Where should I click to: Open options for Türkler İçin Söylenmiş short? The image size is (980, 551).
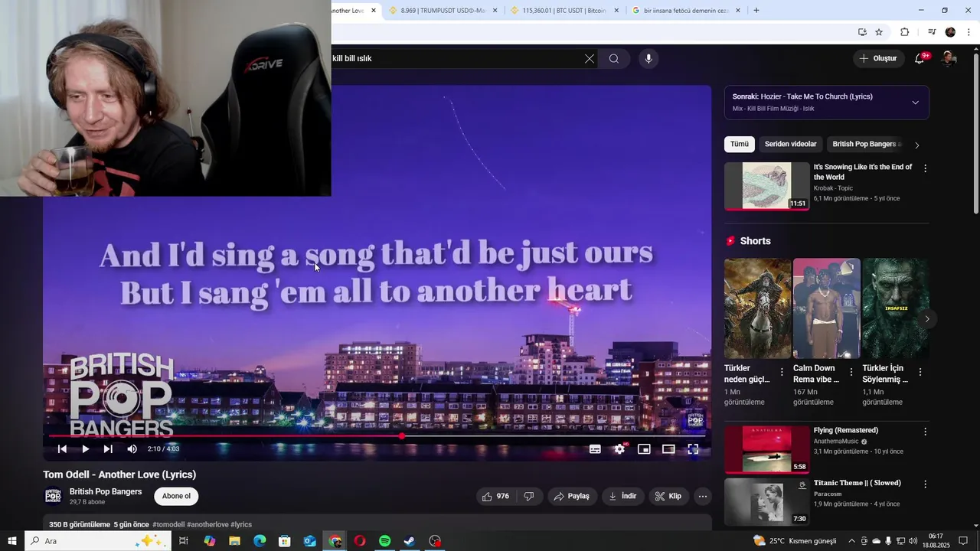click(x=920, y=372)
